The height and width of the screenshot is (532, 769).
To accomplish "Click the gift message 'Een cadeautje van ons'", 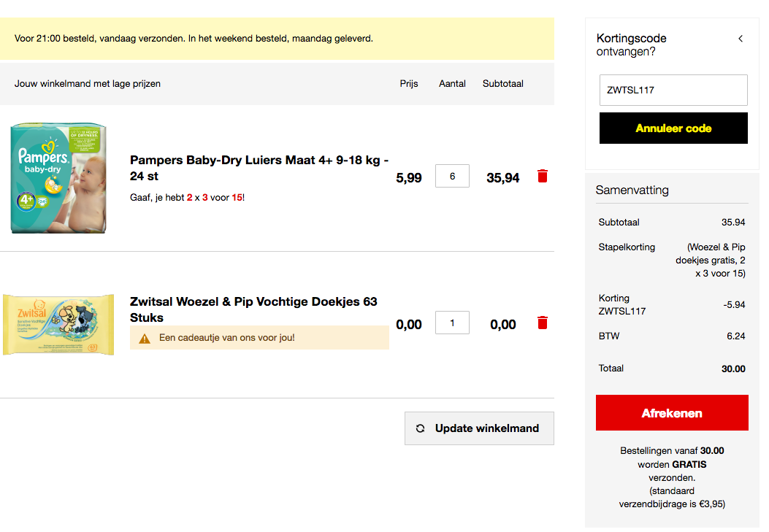I will coord(227,338).
